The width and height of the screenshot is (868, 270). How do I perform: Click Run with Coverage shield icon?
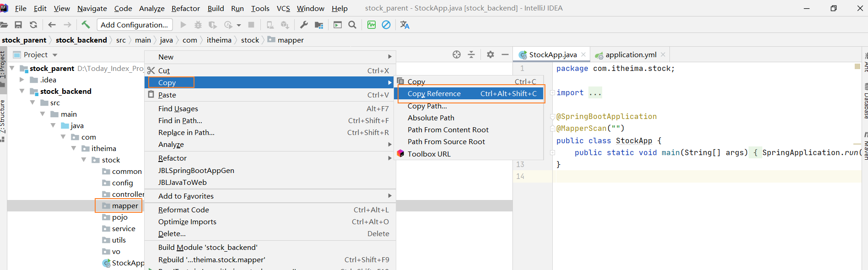(213, 25)
